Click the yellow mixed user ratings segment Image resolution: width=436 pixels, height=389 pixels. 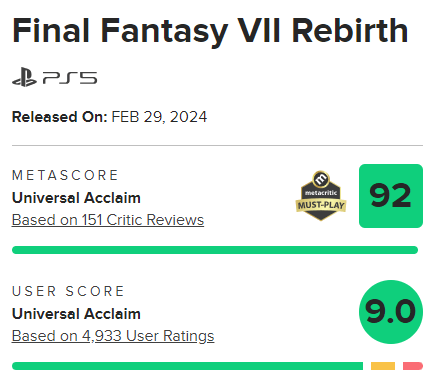[383, 366]
